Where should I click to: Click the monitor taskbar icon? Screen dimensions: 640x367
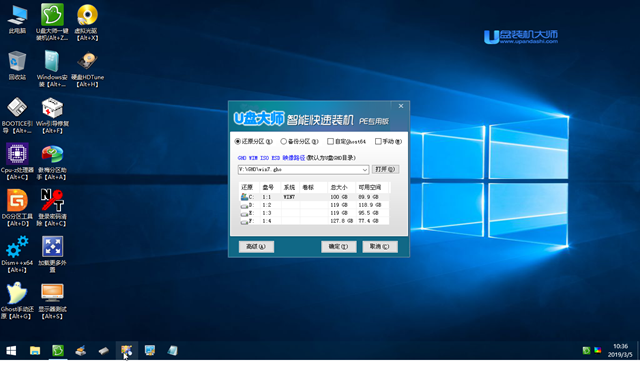click(150, 351)
